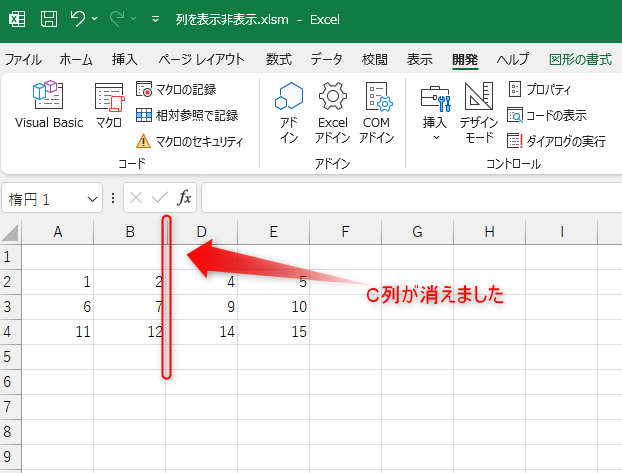Select column B header

(x=130, y=232)
